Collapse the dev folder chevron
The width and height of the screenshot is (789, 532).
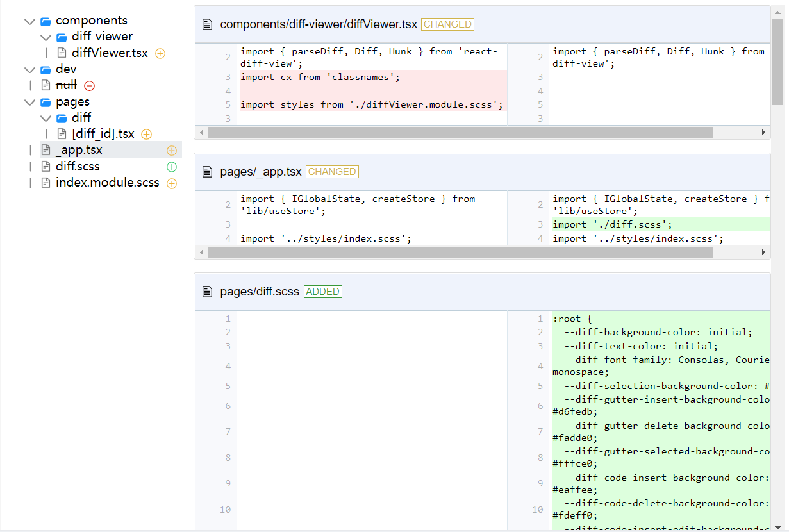(29, 70)
